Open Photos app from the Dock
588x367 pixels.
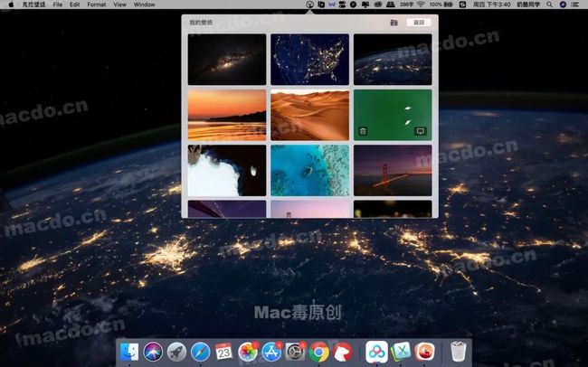[248, 352]
